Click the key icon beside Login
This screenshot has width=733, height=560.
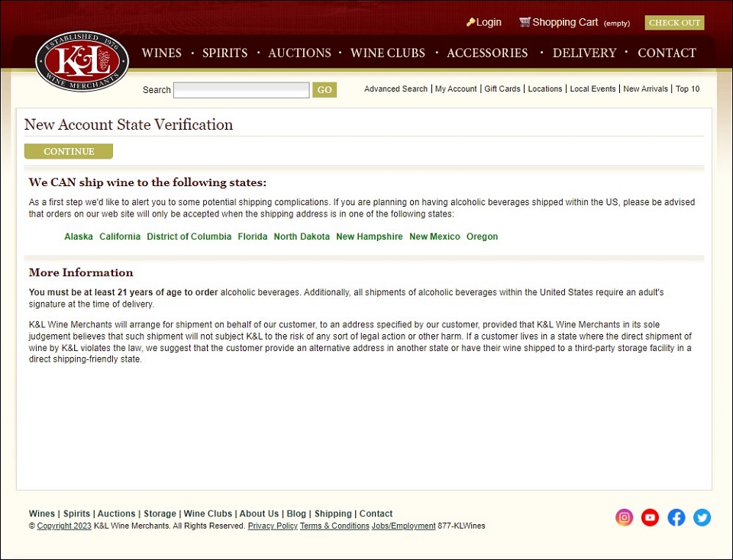pos(471,22)
